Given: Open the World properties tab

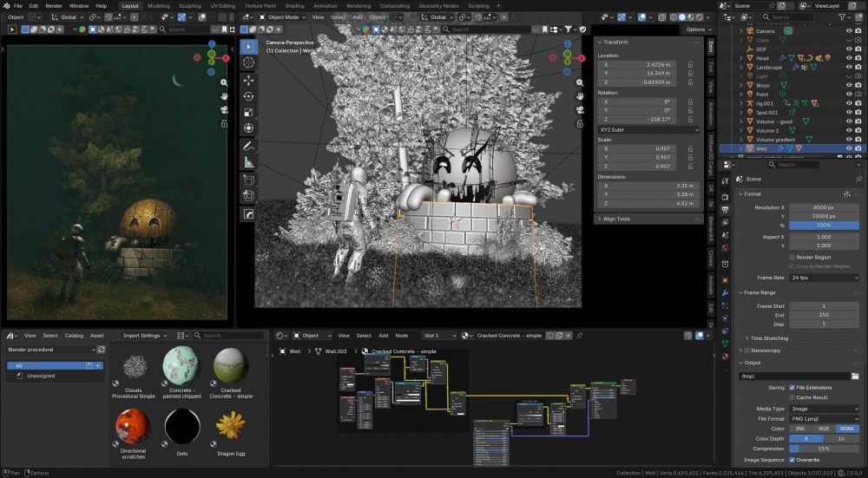Looking at the screenshot, I should point(725,248).
